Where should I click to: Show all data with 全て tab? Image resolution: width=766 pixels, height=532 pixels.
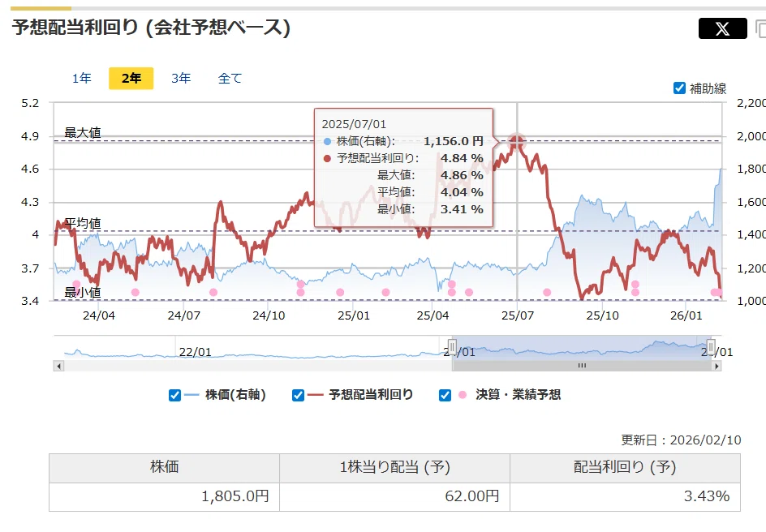(230, 78)
